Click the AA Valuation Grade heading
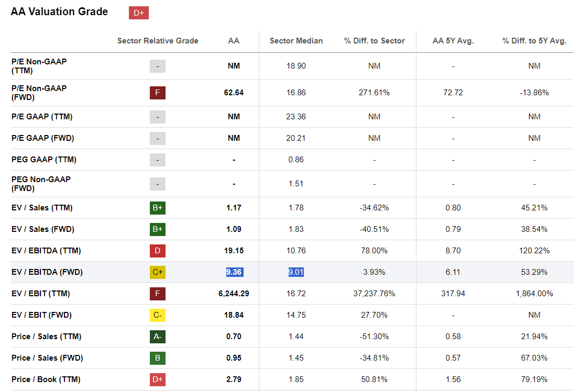The image size is (582, 392). [x=59, y=12]
